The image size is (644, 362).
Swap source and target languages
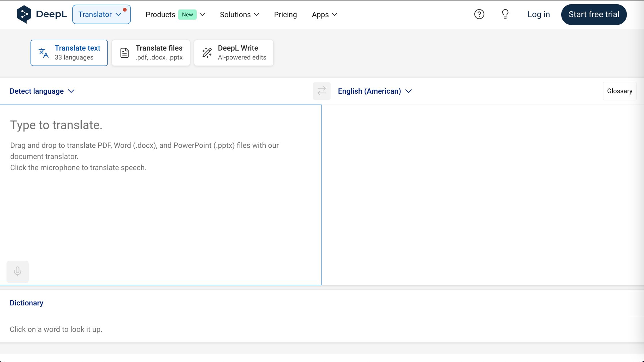322,91
